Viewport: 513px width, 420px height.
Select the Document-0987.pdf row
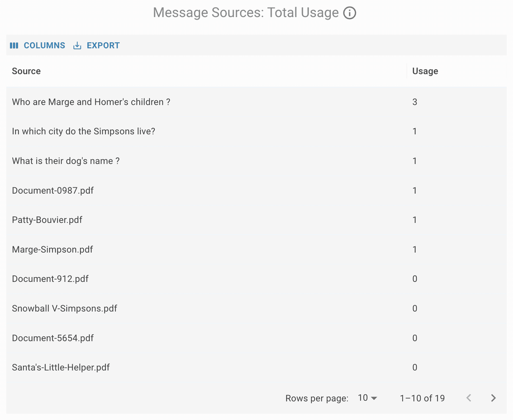[x=256, y=190]
